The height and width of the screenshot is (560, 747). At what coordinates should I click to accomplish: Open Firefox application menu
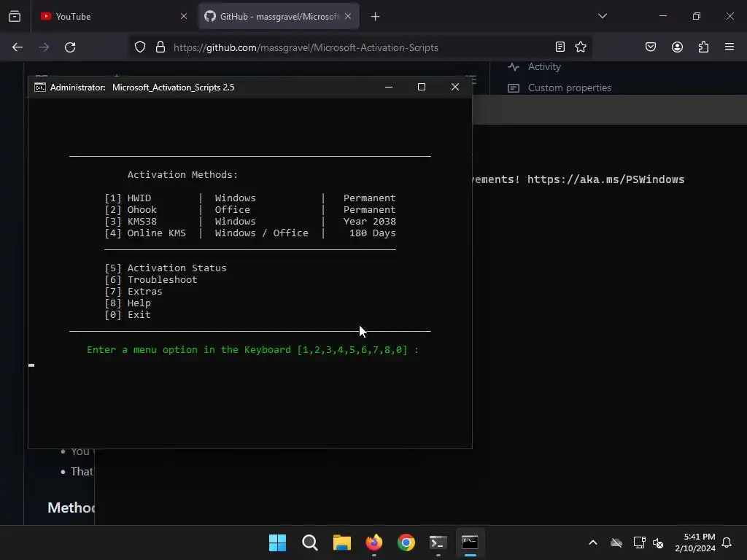(x=729, y=47)
